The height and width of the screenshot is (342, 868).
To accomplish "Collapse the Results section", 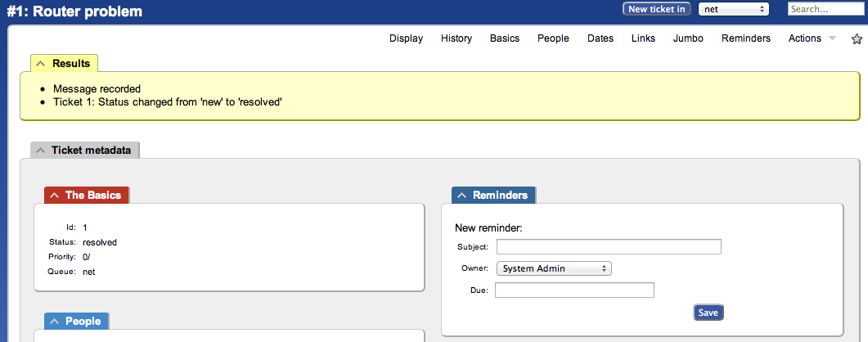I will tap(41, 64).
